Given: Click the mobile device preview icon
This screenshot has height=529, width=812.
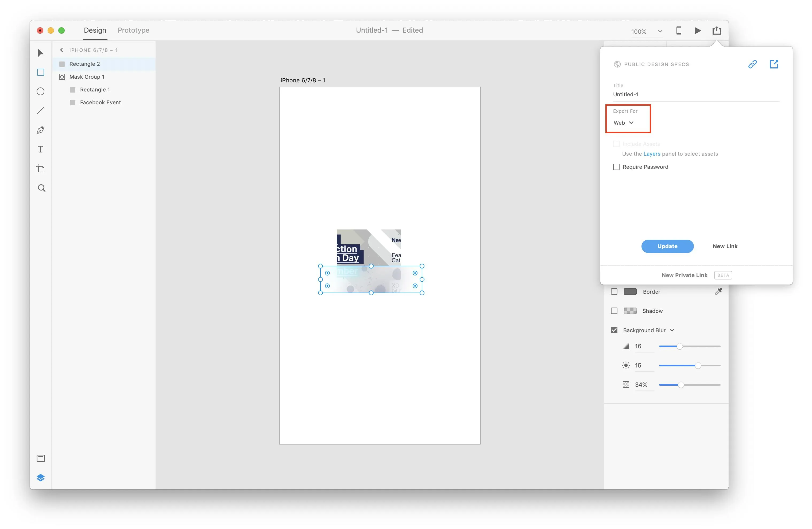Looking at the screenshot, I should 679,31.
